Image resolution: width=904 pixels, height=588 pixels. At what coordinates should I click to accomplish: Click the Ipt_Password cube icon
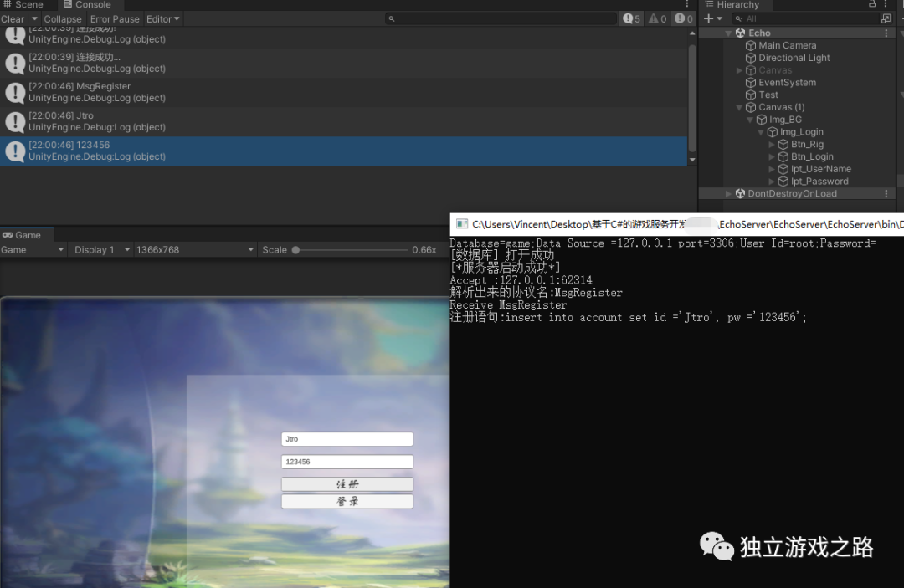point(783,182)
